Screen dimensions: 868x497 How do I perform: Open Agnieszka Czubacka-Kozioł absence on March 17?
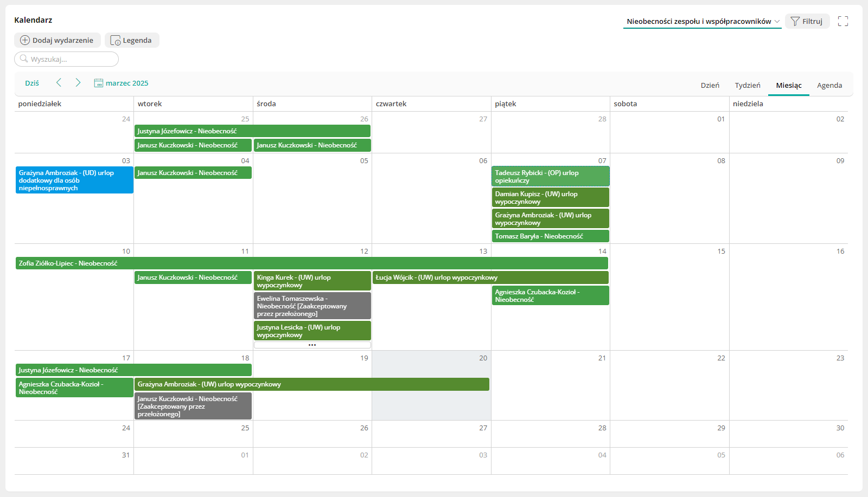click(x=74, y=388)
